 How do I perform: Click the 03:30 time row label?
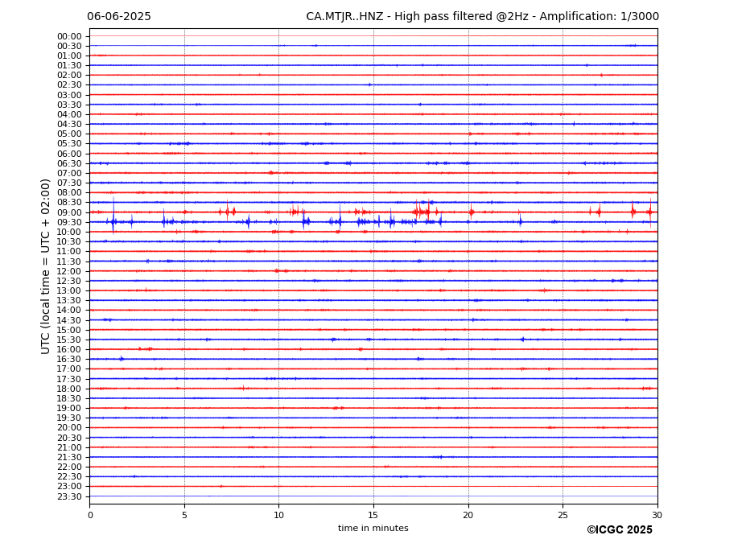[69, 105]
